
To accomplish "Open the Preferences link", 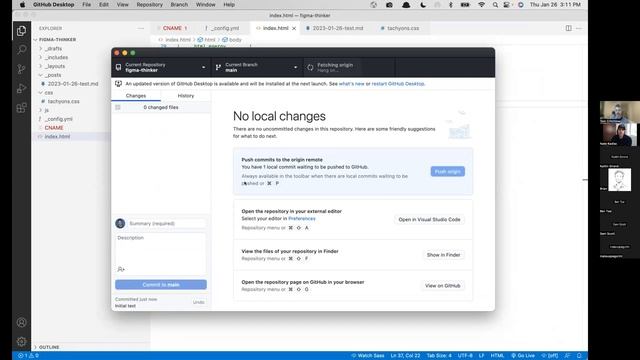I will (x=302, y=219).
